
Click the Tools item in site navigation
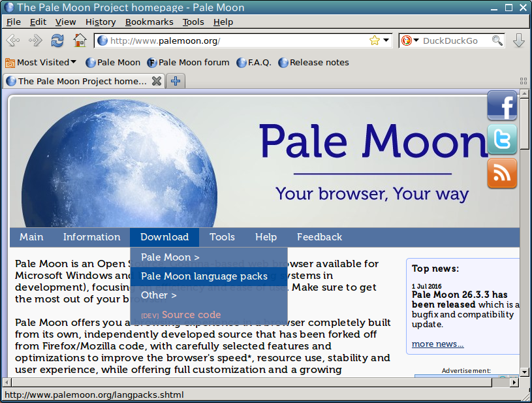click(x=222, y=237)
